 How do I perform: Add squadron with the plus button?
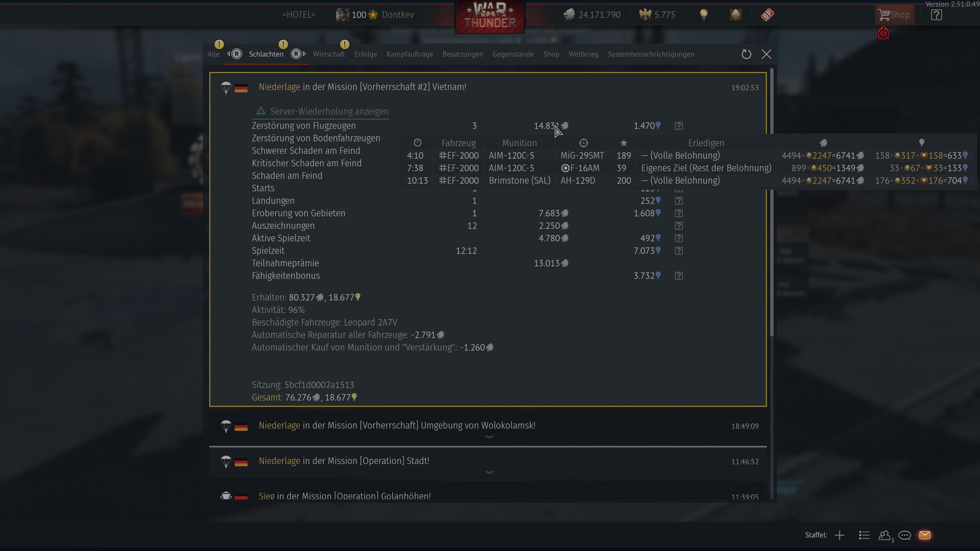coord(839,535)
